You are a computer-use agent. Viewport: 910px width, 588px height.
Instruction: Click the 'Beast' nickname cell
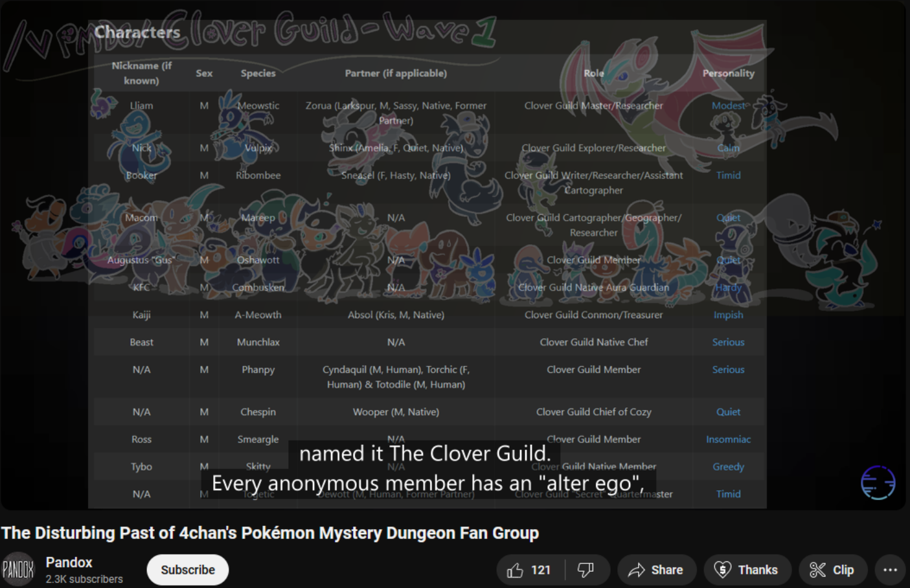141,342
